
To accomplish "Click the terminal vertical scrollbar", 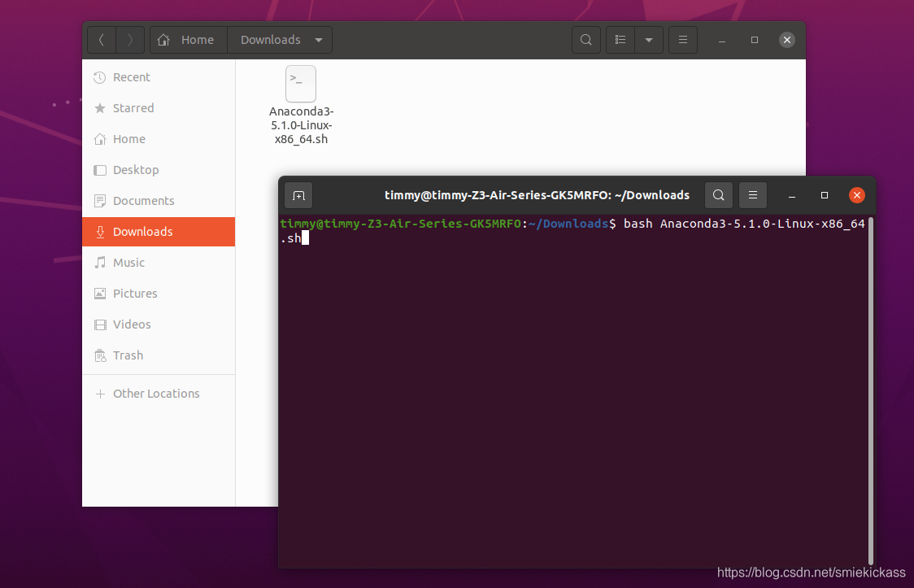I will 870,390.
